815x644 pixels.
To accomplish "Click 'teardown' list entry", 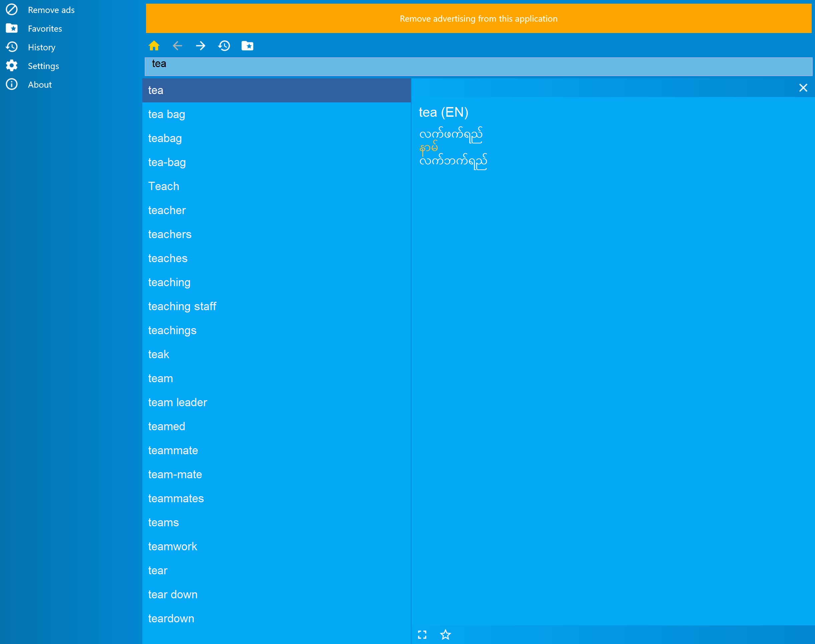I will [x=171, y=618].
